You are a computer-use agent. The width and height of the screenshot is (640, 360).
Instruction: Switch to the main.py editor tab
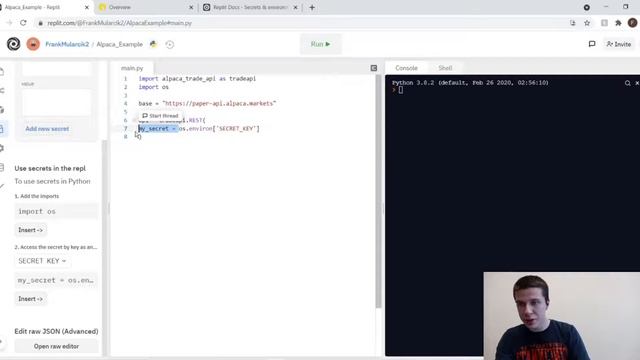(x=132, y=68)
